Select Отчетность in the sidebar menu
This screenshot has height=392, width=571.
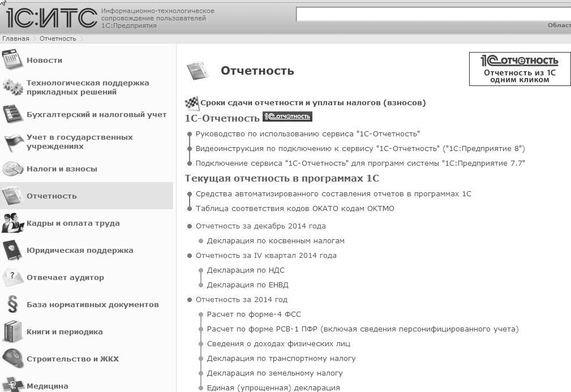pos(51,196)
